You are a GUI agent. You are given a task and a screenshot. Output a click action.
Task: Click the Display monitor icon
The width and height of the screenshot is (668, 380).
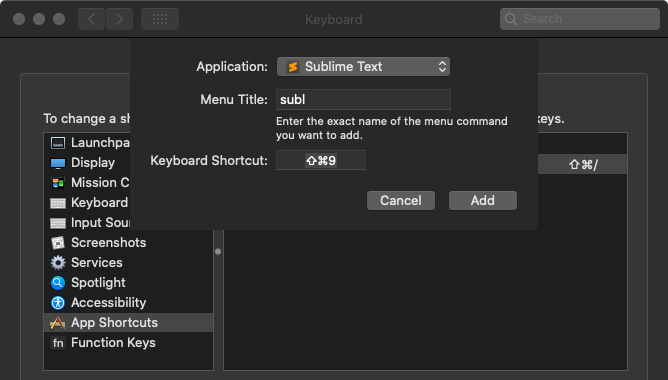point(58,163)
